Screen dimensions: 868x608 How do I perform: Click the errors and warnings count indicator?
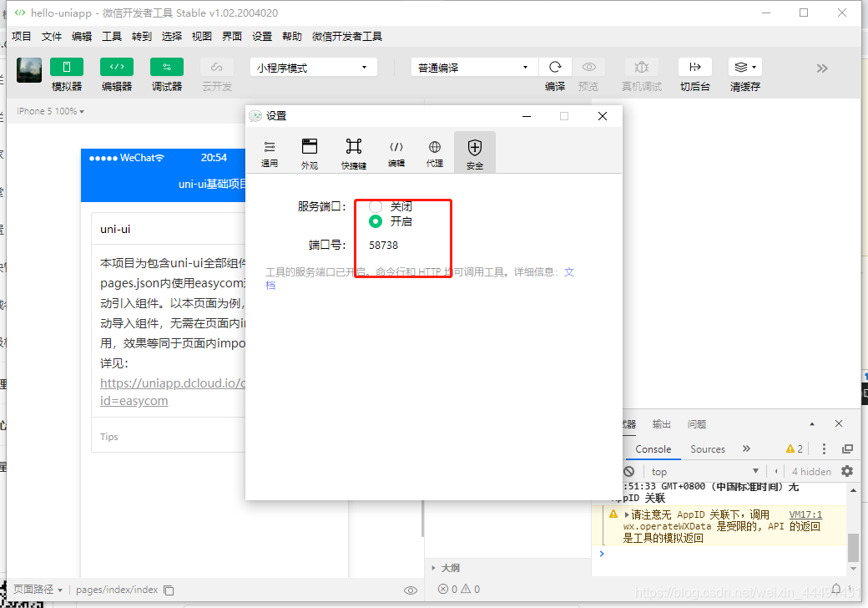(459, 589)
